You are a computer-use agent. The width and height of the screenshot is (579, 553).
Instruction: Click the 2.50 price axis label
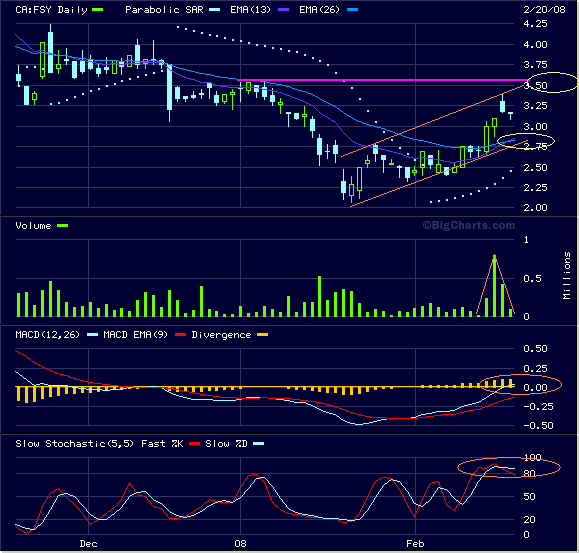(535, 168)
